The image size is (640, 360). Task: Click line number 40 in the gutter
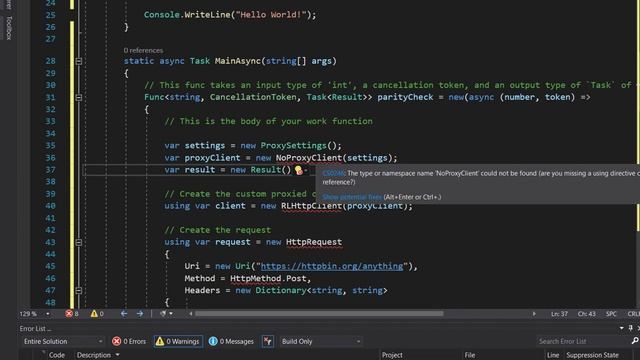coord(50,206)
